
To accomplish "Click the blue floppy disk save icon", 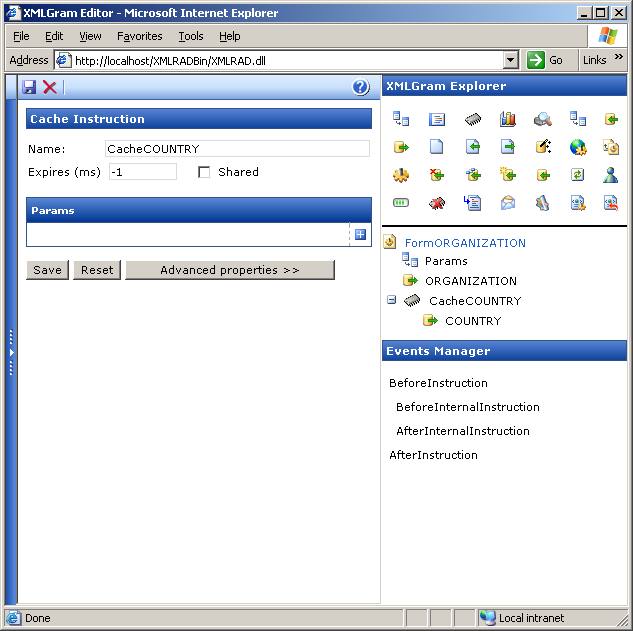I will (x=29, y=88).
